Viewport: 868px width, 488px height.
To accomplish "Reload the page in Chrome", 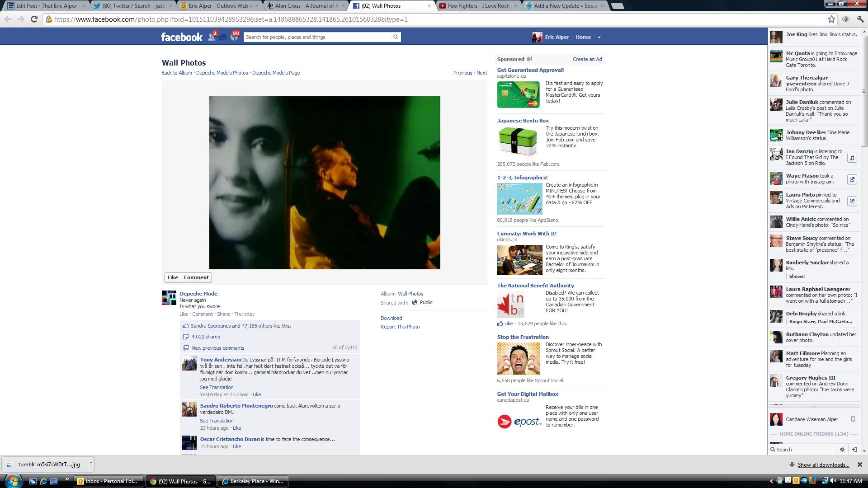I will 34,19.
